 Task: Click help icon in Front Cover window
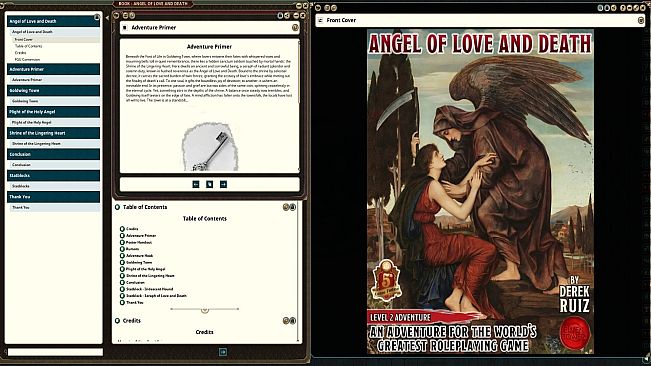pos(623,7)
